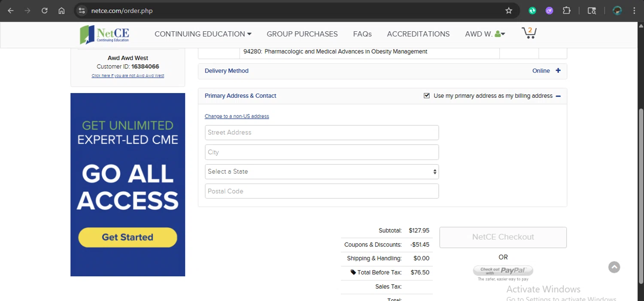Open browser extensions puzzle icon
The width and height of the screenshot is (644, 301).
tap(567, 11)
